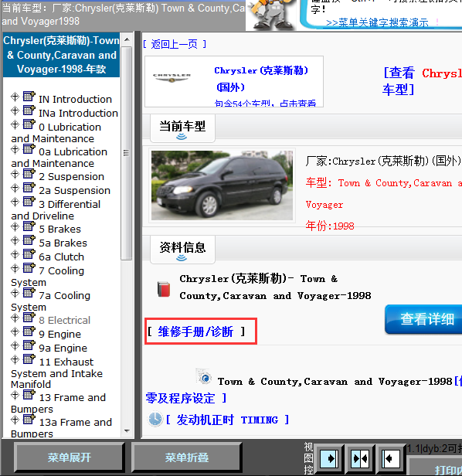462x476 pixels.
Task: Click the tree panel vertical scrollbar thumb
Action: click(126, 153)
